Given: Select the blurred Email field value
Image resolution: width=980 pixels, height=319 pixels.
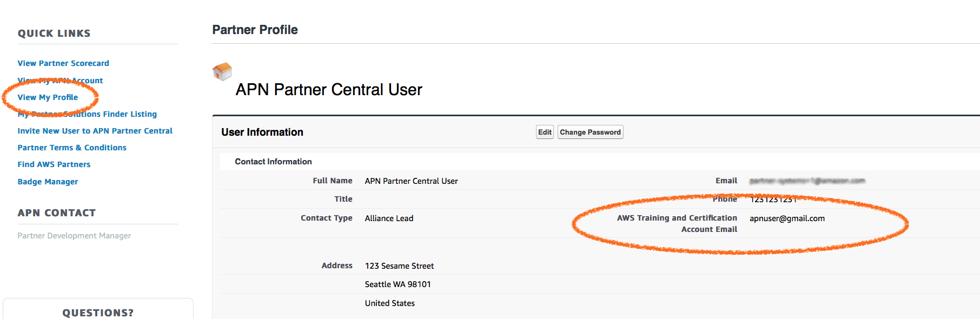Looking at the screenshot, I should (807, 181).
